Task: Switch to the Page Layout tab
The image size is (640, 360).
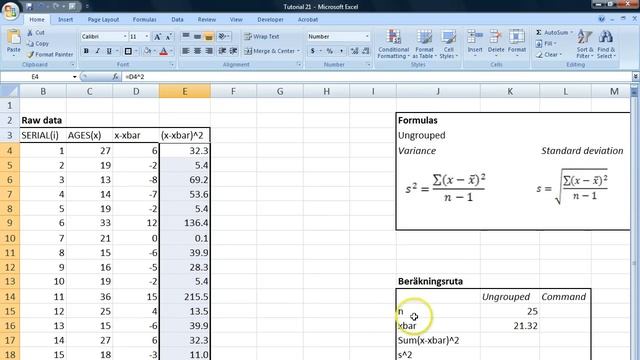Action: tap(103, 20)
